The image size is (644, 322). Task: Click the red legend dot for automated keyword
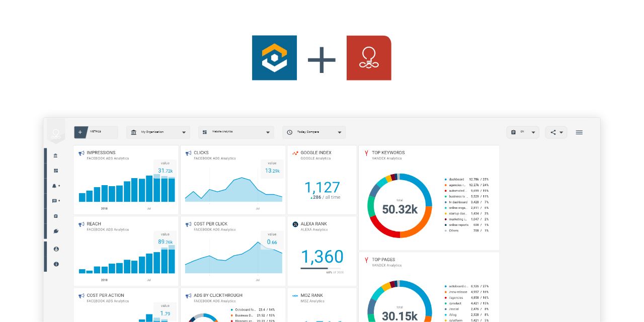446,191
